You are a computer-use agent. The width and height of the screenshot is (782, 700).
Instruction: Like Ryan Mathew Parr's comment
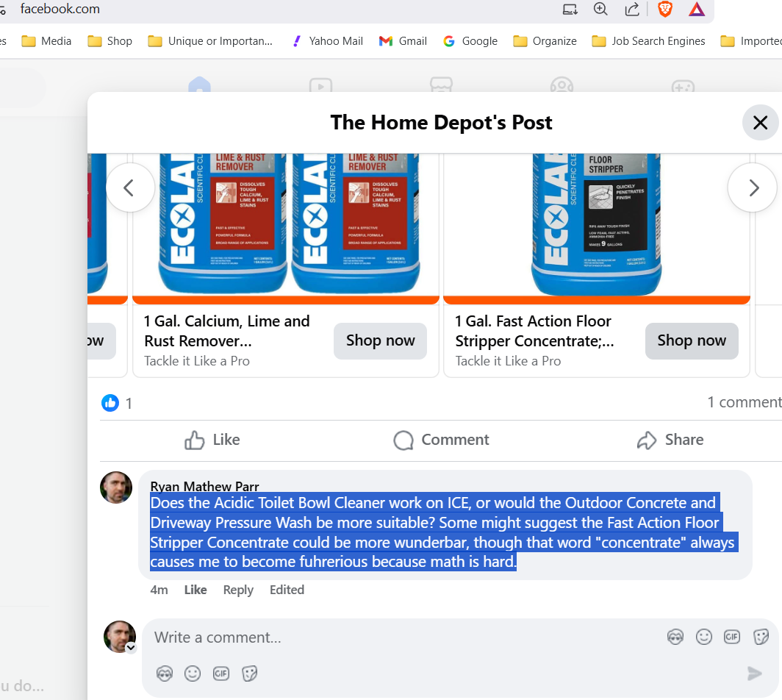[x=195, y=590]
